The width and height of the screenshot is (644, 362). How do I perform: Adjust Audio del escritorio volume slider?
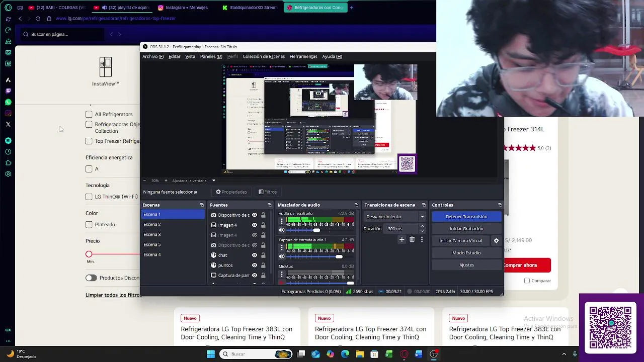point(316,230)
